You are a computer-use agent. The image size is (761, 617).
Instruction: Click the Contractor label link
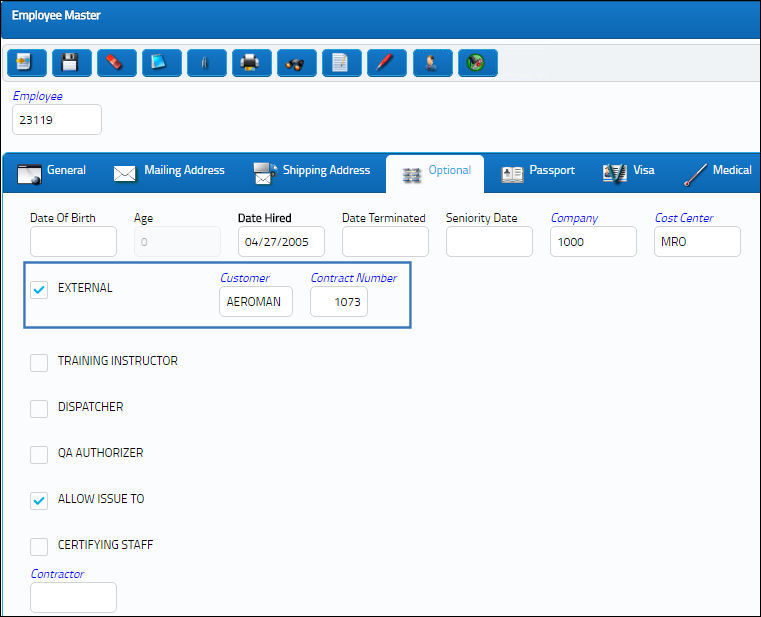(x=57, y=574)
